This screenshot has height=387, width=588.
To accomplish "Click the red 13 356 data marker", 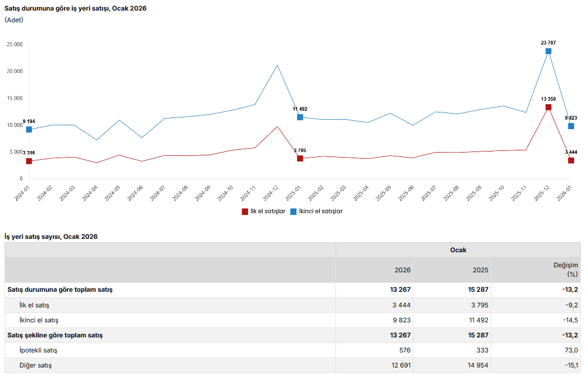I will tap(549, 107).
